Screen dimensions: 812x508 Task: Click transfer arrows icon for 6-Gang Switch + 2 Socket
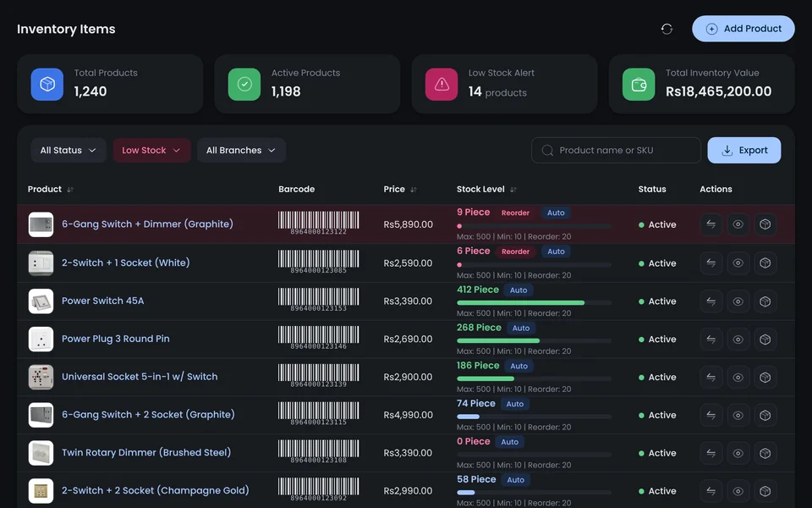click(711, 415)
